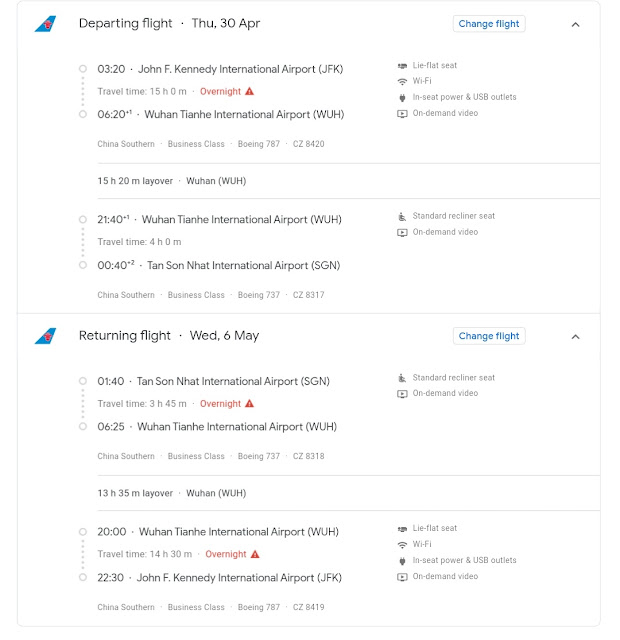Click the China Southern logo beside Returning flight
Image resolution: width=620 pixels, height=640 pixels.
pos(45,336)
